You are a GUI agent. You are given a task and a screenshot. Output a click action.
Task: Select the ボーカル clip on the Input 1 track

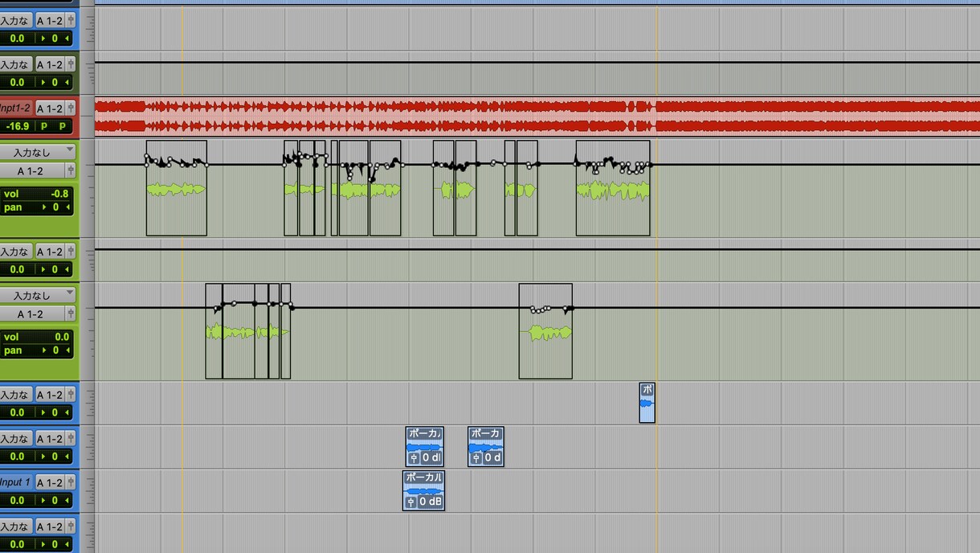423,490
